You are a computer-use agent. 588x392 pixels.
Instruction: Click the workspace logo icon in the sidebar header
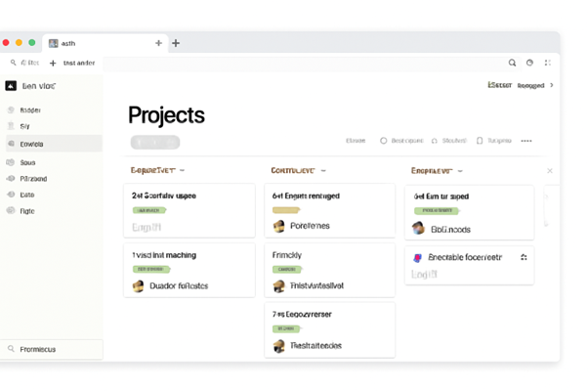(11, 86)
